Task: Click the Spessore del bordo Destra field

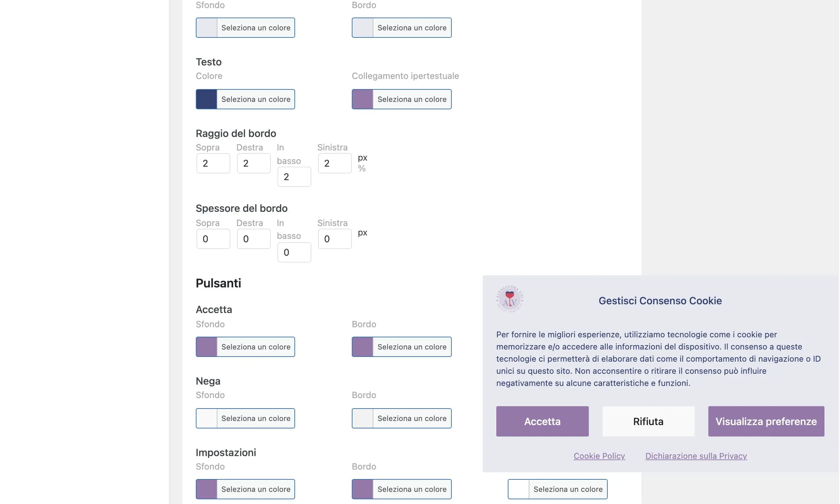Action: tap(254, 239)
